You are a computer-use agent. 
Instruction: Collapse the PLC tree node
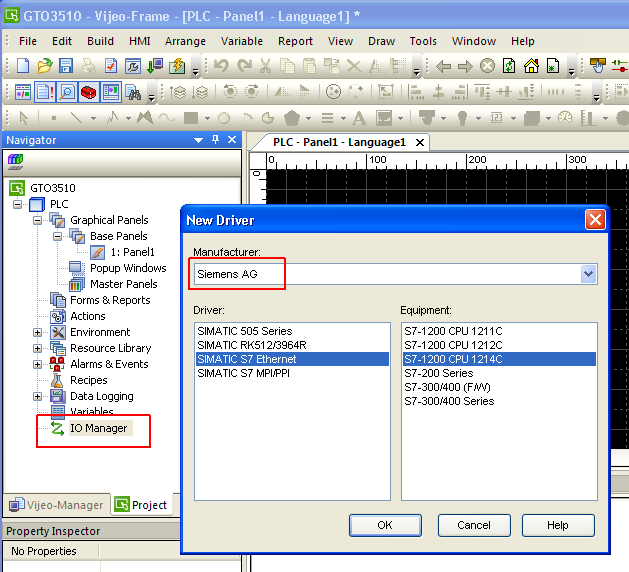[x=17, y=204]
